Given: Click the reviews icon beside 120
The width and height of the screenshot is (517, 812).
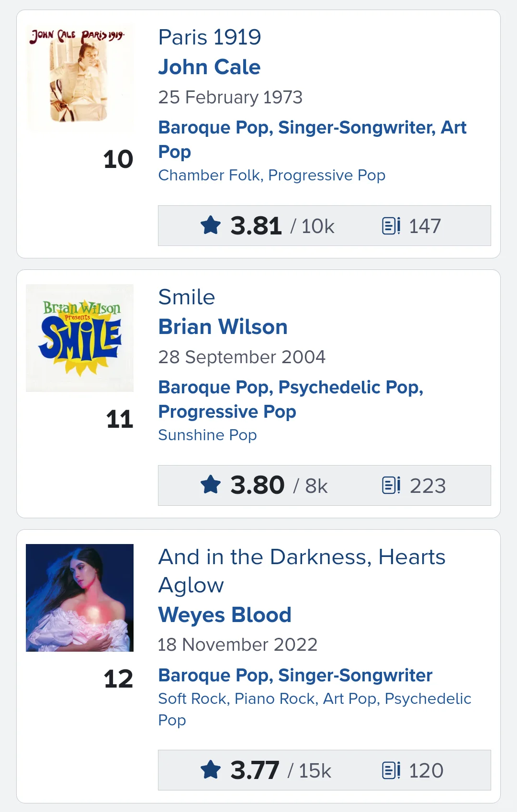Looking at the screenshot, I should click(391, 770).
